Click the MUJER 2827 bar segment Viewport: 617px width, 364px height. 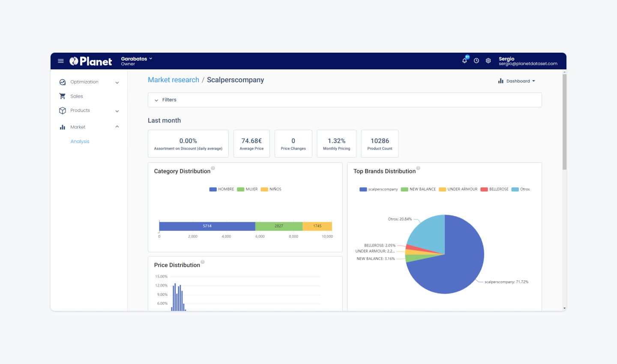click(279, 226)
